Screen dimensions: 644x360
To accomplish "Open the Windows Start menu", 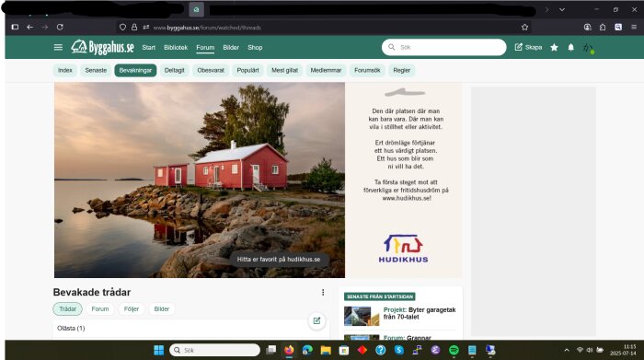I will [158, 350].
